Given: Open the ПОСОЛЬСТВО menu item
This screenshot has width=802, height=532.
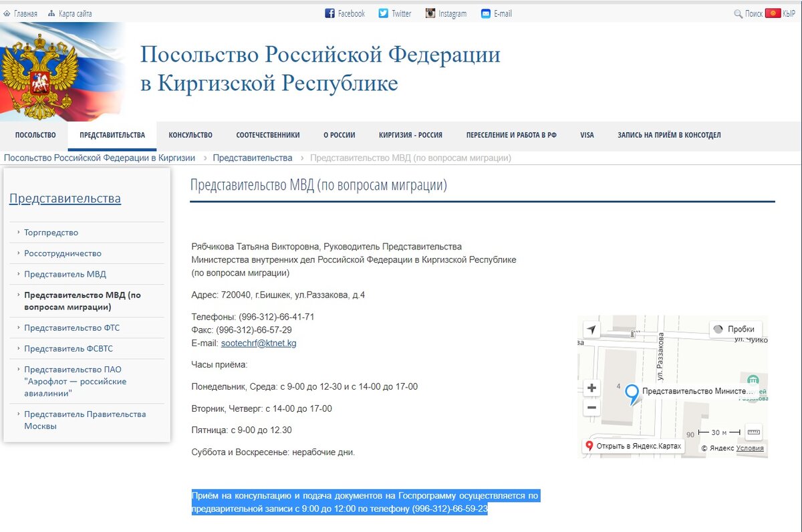Looking at the screenshot, I should pos(35,135).
